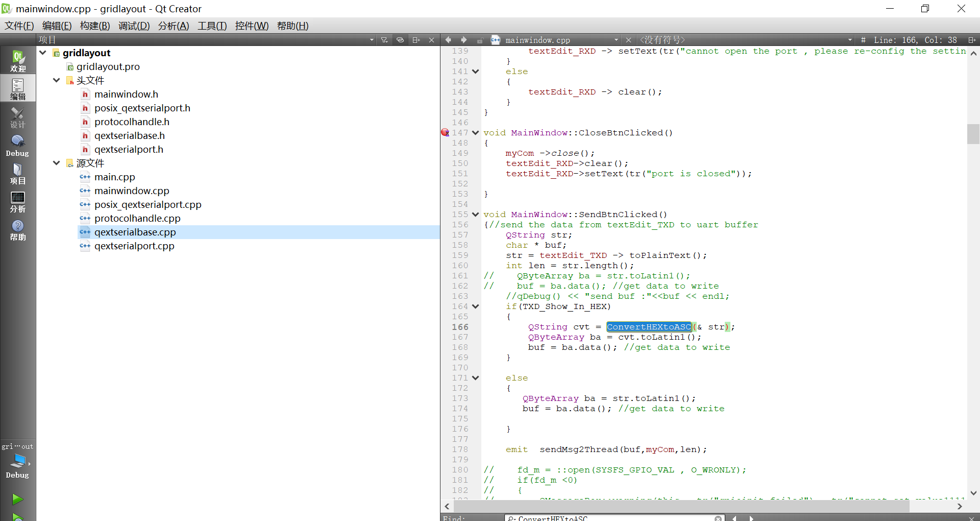
Task: Click the green Run button
Action: tap(17, 499)
